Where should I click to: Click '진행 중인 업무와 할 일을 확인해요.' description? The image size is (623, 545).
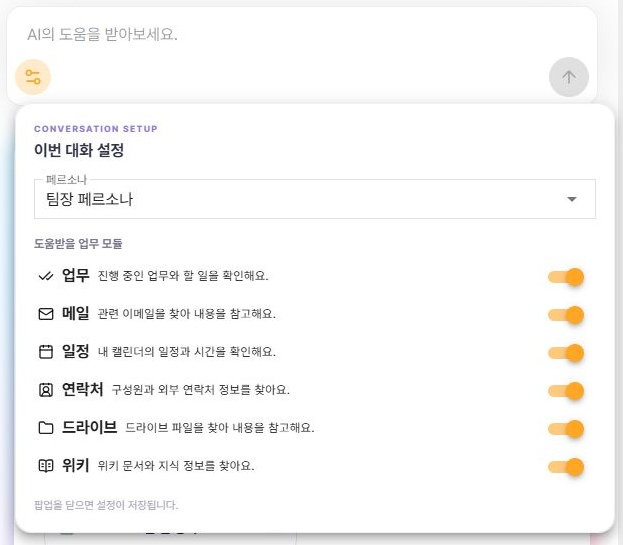(183, 276)
